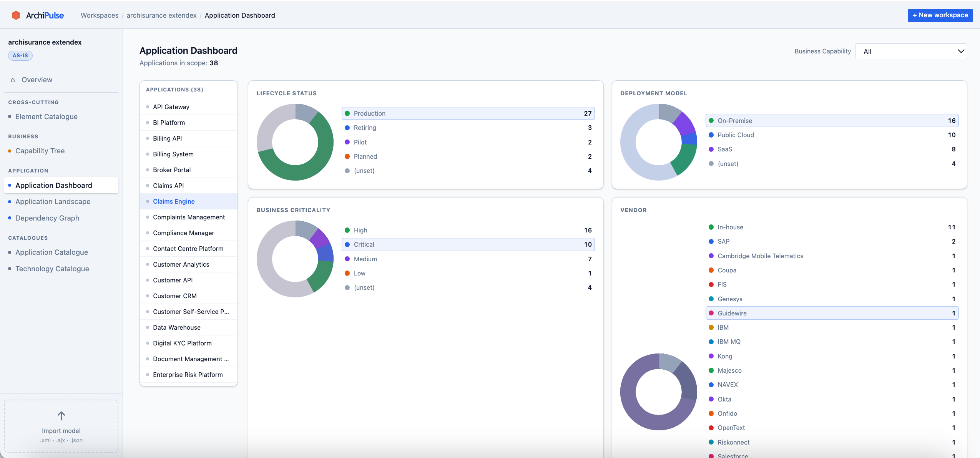The image size is (980, 458).
Task: Click the upload arrow in Import model panel
Action: [61, 415]
